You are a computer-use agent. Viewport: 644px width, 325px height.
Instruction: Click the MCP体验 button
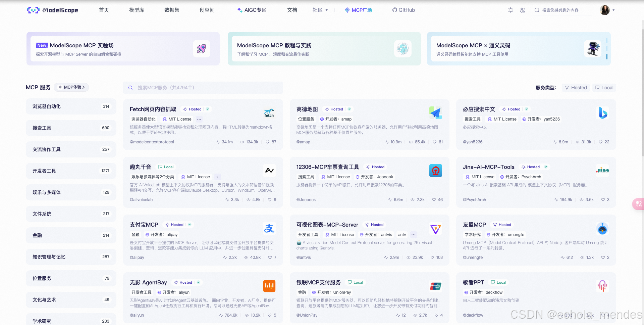71,87
